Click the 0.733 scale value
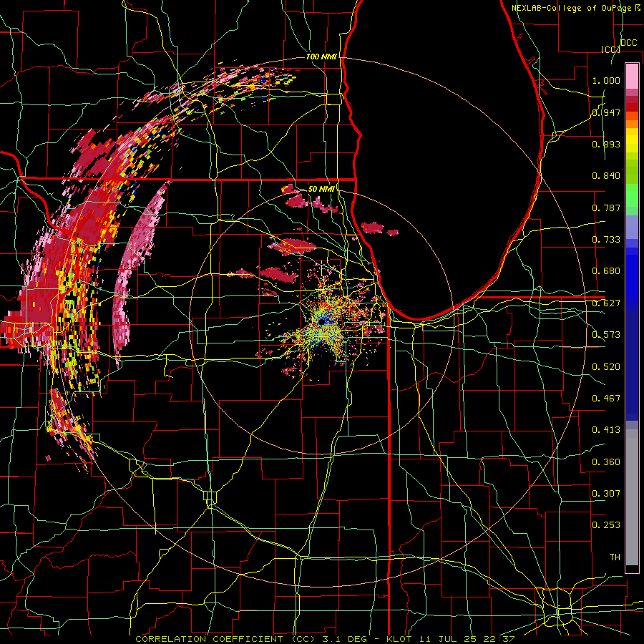Viewport: 644px width, 644px height. [x=606, y=240]
